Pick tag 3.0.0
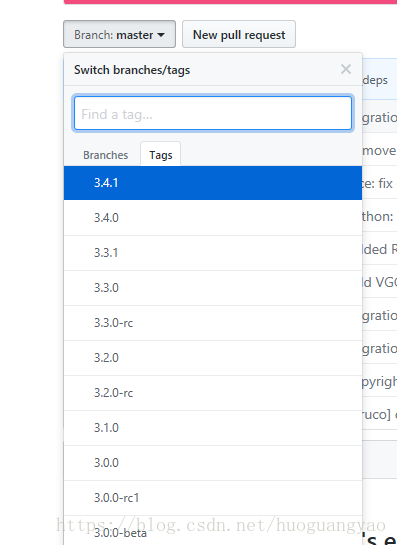 pyautogui.click(x=213, y=463)
